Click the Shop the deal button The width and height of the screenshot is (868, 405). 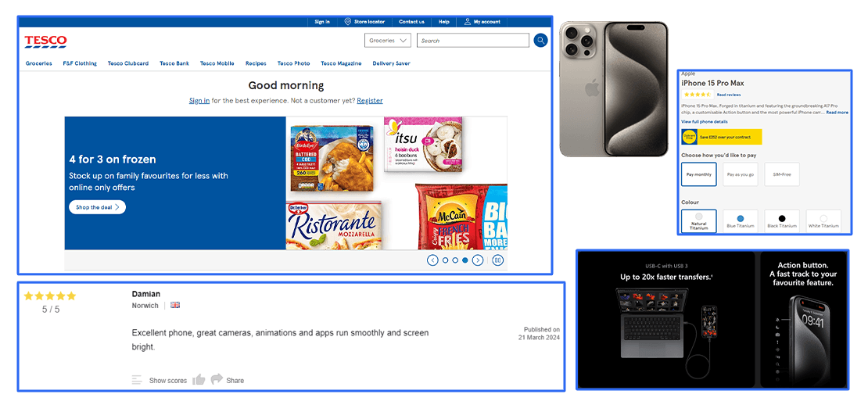point(98,207)
